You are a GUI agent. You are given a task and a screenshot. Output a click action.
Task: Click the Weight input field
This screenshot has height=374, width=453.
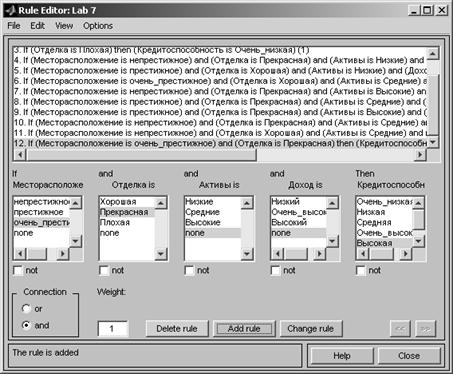click(113, 329)
